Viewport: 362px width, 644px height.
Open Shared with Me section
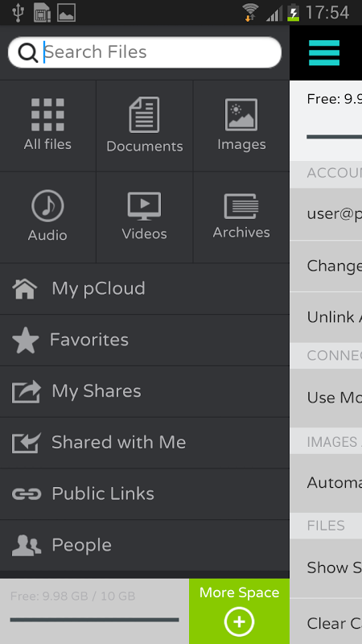(145, 443)
